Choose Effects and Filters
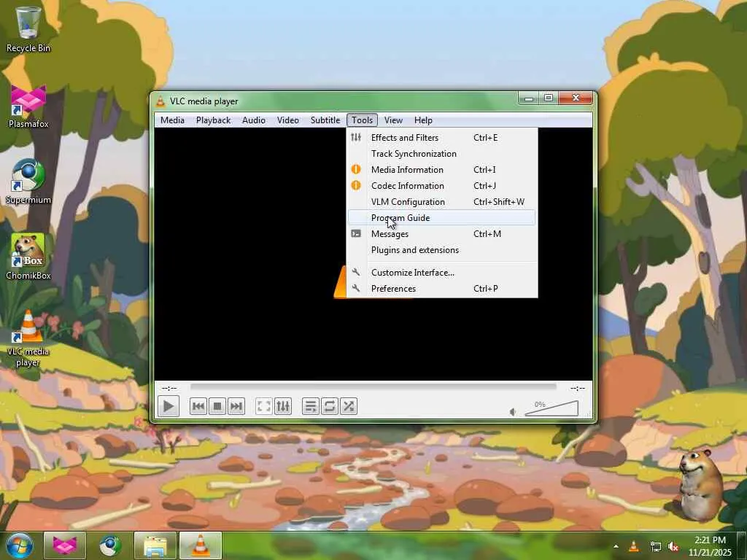Screen dimensions: 747x560 (x=442, y=138)
